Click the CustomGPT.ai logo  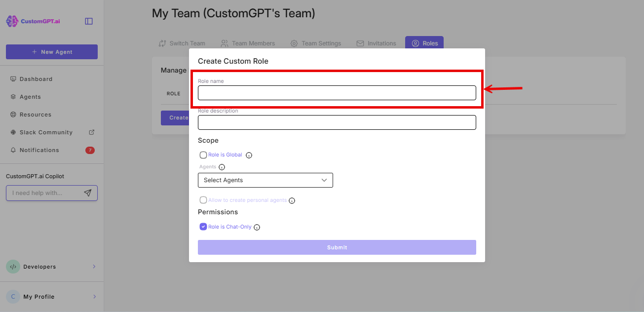click(33, 21)
